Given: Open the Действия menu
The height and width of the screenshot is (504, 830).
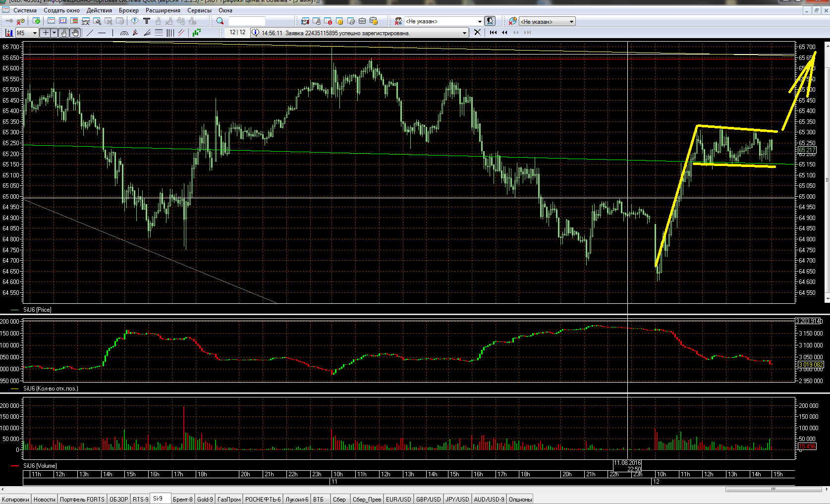Looking at the screenshot, I should [99, 10].
